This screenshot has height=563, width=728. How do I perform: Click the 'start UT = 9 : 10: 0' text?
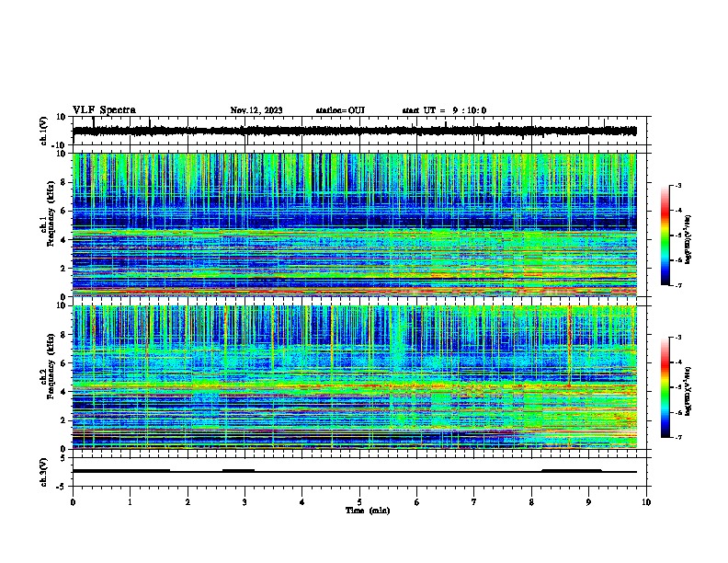pos(444,110)
